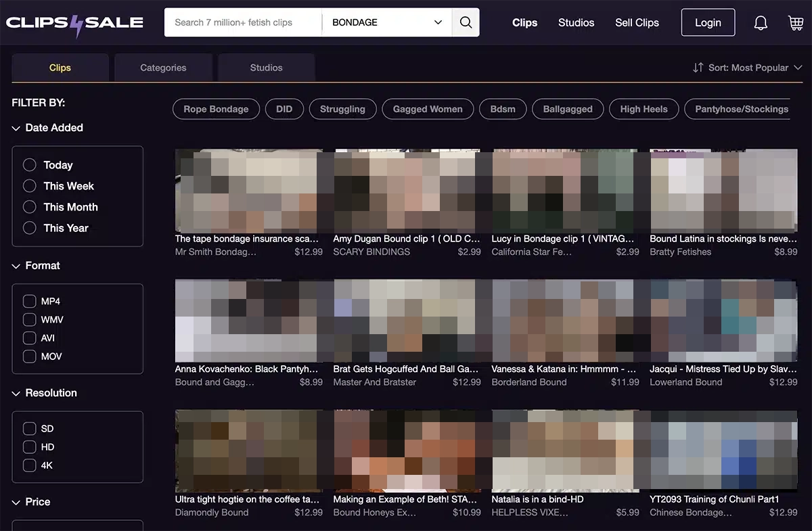Switch to the Categories tab
The width and height of the screenshot is (812, 531).
click(162, 68)
